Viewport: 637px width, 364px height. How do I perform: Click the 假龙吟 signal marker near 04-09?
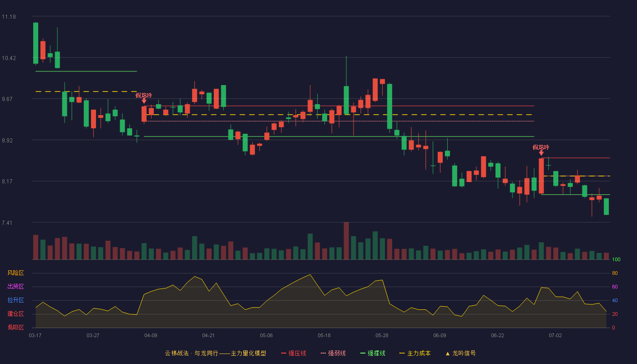(x=144, y=98)
